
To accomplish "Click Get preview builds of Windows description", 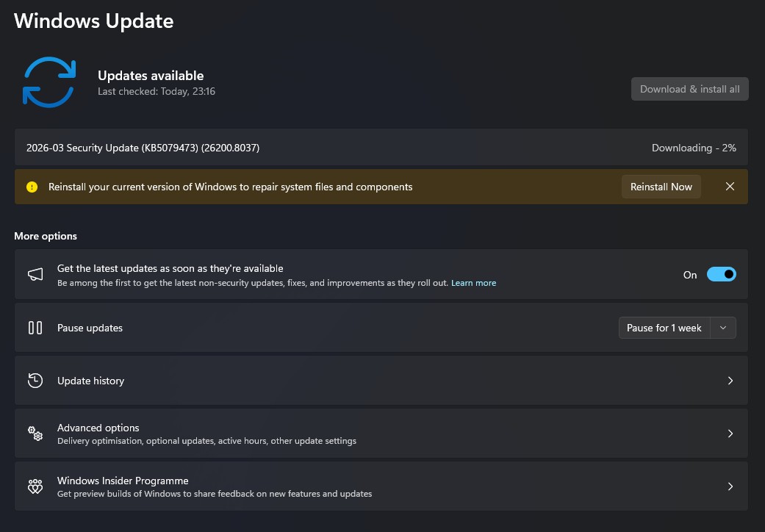I will (x=215, y=494).
